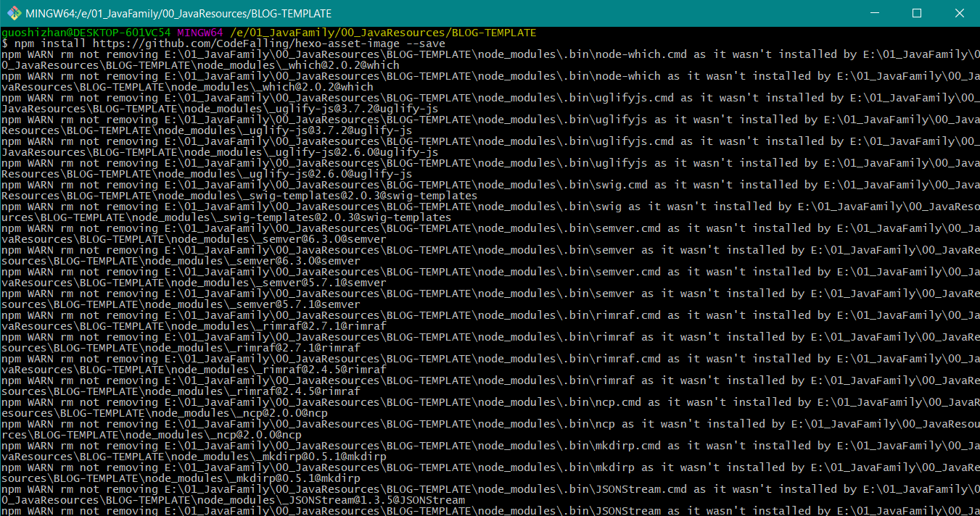Click the window title path text
The height and width of the screenshot is (516, 980).
178,13
